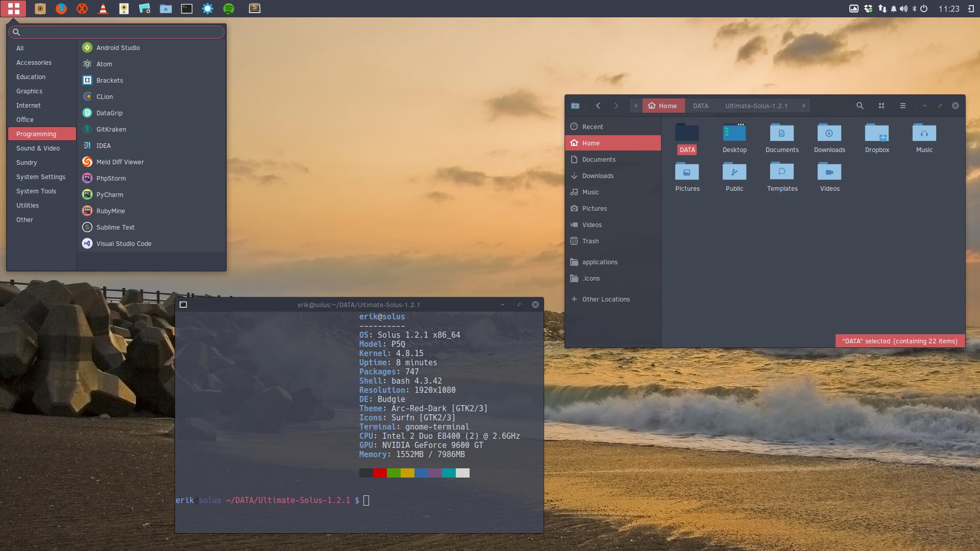
Task: Select the Templates folder icon
Action: [x=782, y=171]
